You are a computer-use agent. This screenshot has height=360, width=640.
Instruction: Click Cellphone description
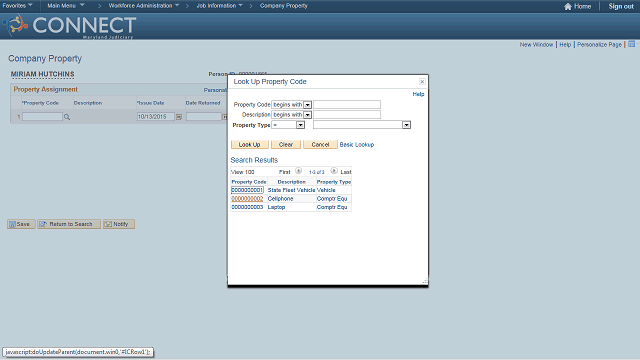pos(280,199)
